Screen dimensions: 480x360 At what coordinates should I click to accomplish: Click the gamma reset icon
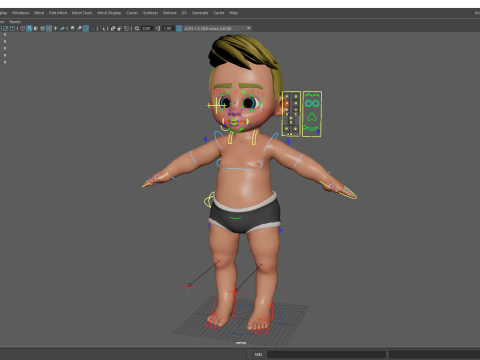tap(158, 28)
